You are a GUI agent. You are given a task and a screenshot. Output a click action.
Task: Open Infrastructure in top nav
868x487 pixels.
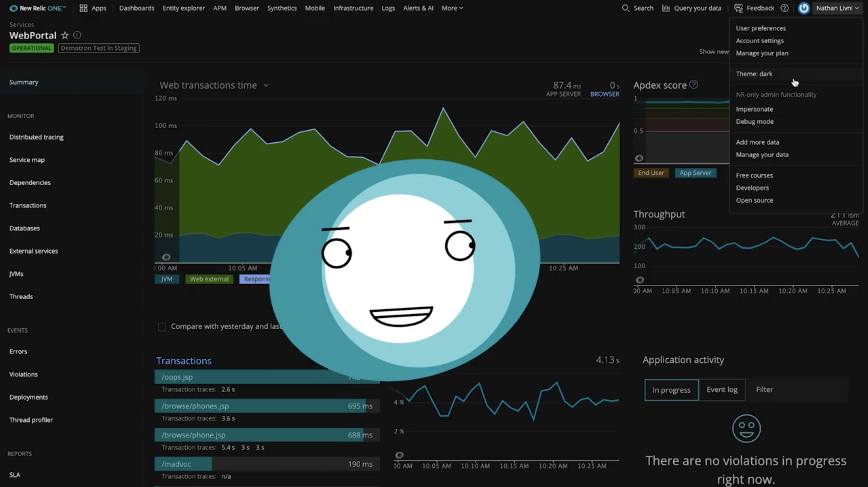click(x=353, y=8)
